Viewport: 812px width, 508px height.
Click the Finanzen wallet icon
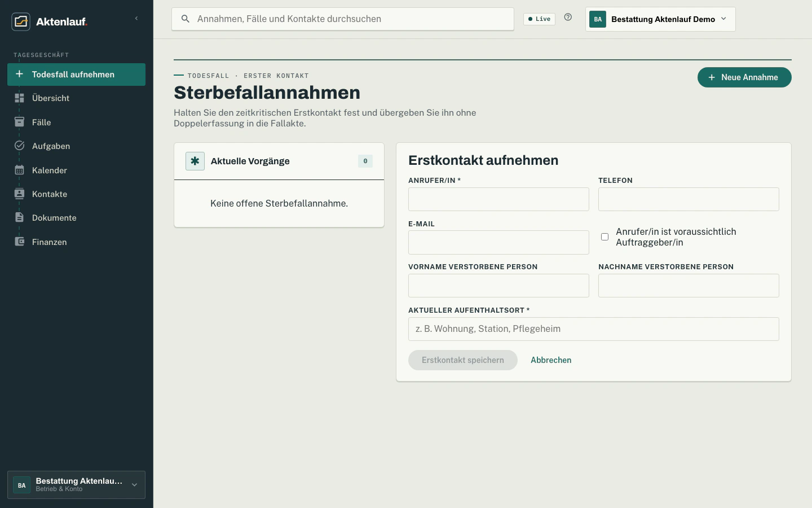click(x=19, y=242)
